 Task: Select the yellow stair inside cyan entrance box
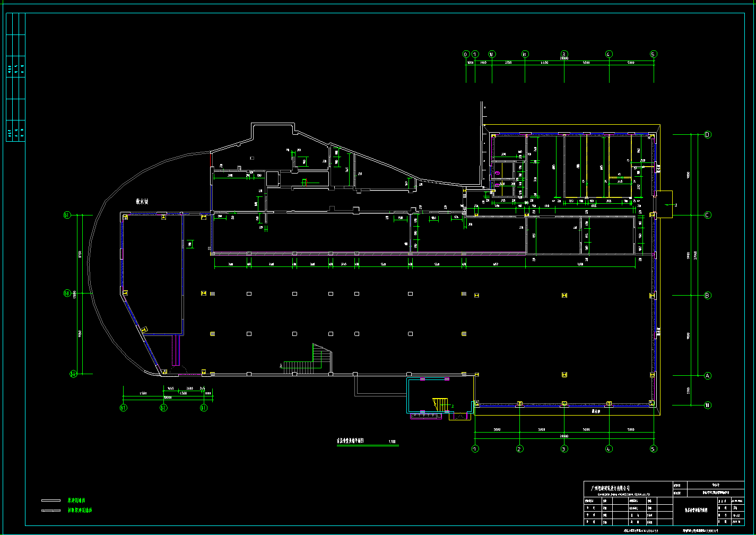pos(441,404)
